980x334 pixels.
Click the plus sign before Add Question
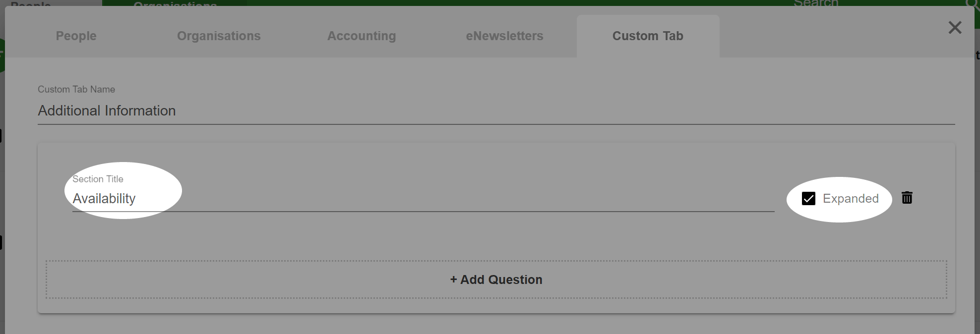coord(453,279)
